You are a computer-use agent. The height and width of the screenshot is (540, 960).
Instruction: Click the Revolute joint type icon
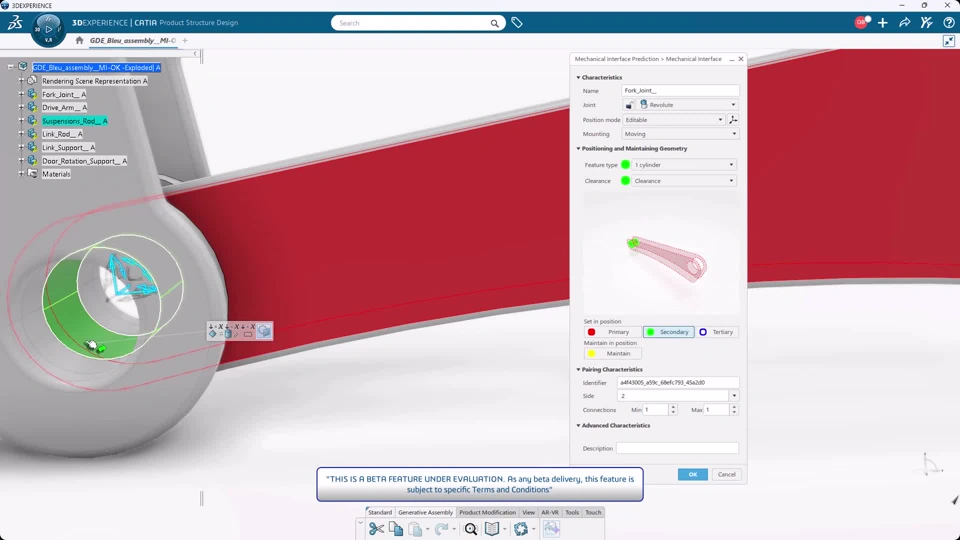pos(643,105)
